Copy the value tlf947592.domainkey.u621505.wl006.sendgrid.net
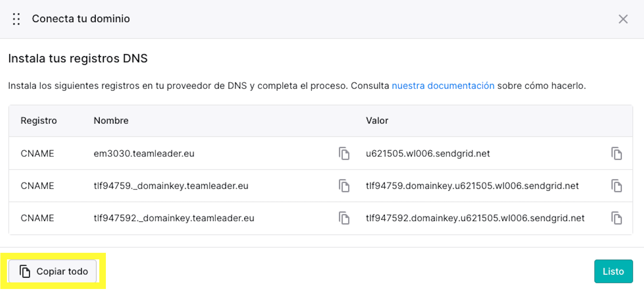The image size is (644, 293). click(617, 218)
